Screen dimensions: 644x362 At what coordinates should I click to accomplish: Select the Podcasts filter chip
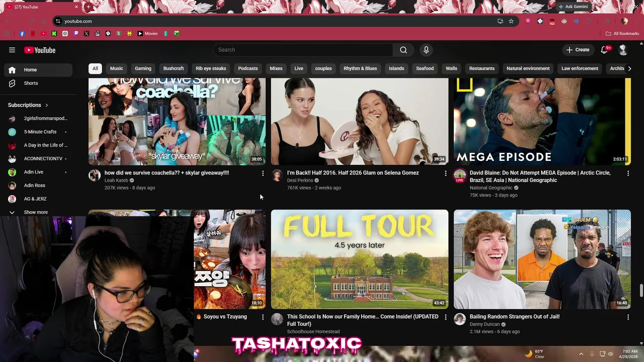click(x=248, y=68)
